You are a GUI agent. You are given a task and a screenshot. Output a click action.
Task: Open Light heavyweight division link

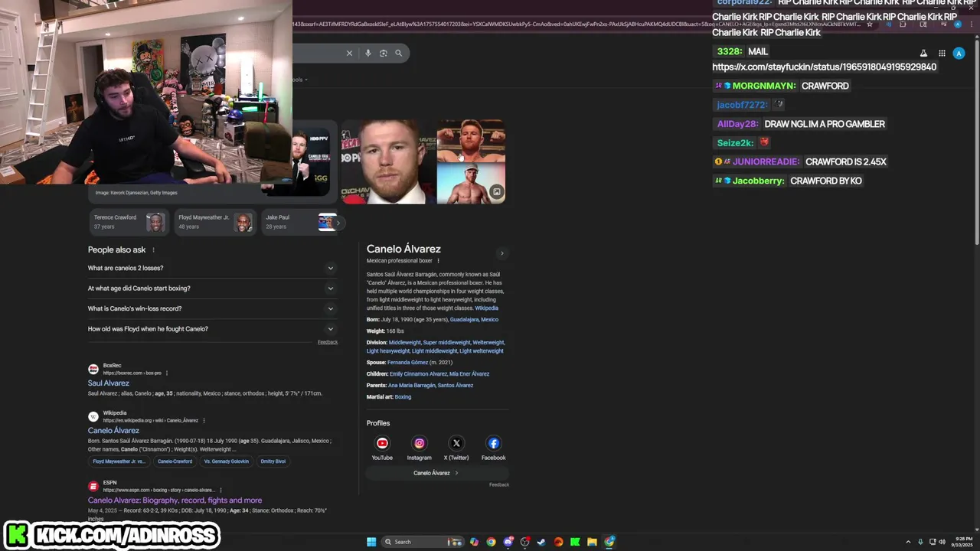[388, 350]
